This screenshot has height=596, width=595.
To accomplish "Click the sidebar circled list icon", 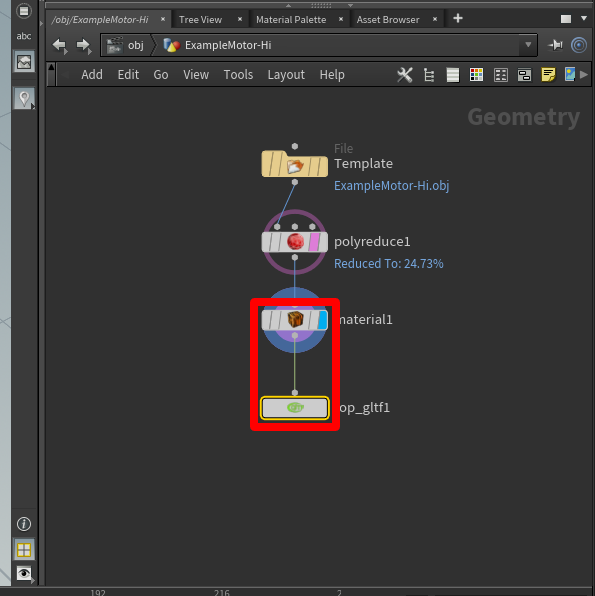I will [x=24, y=11].
